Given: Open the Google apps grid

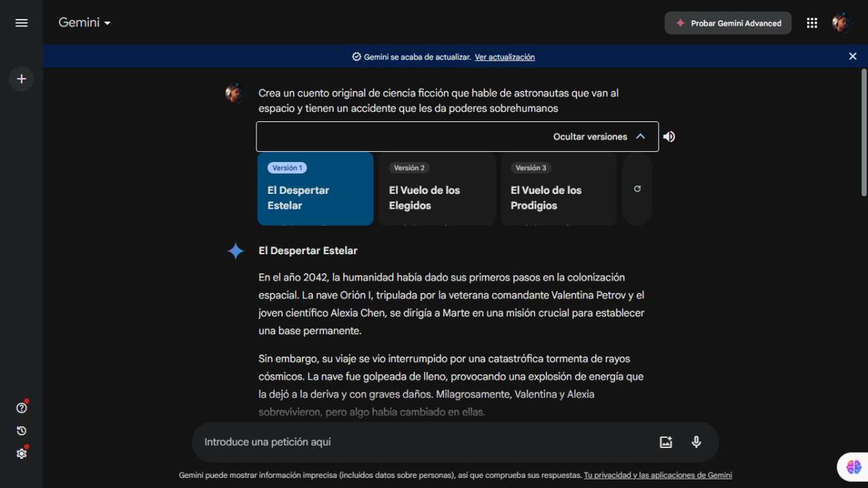Looking at the screenshot, I should (812, 23).
